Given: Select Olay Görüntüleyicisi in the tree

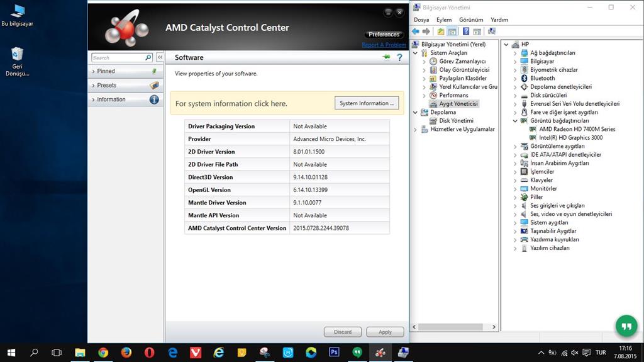Looking at the screenshot, I should pos(464,69).
